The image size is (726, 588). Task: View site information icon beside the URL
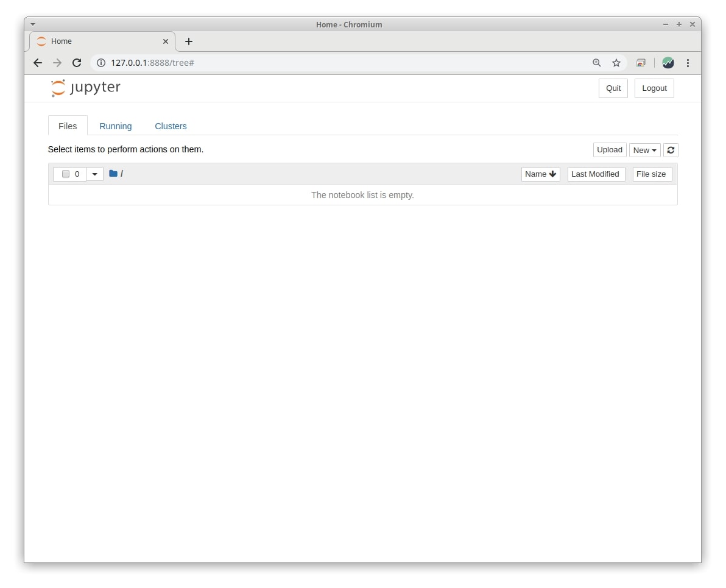point(101,63)
